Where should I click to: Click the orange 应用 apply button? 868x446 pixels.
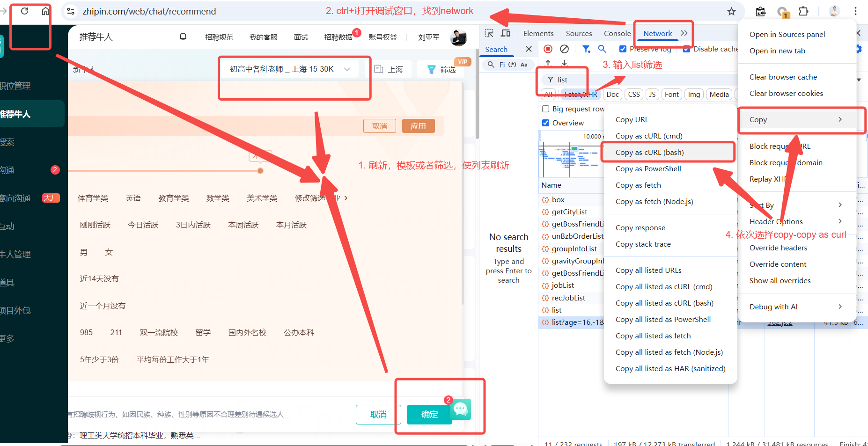click(418, 126)
